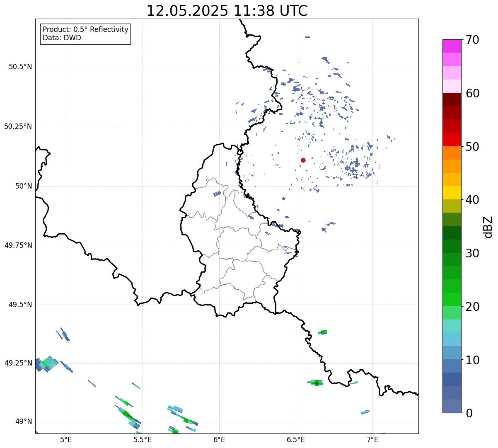Click the light blue swatch between 10 and 15 dBZ

(452, 339)
